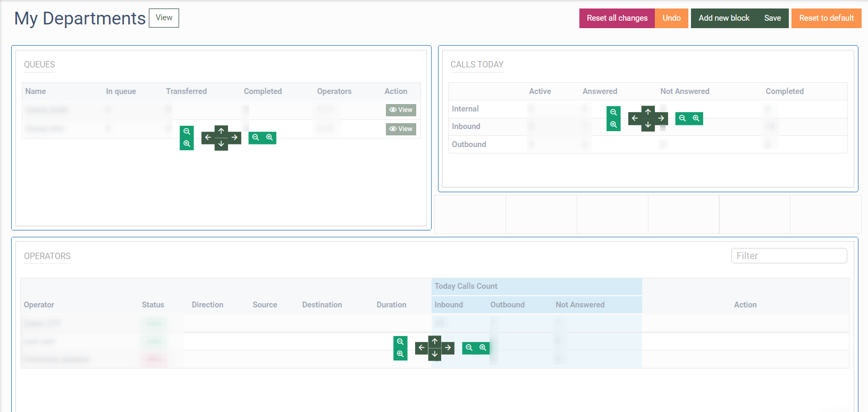Shrink Operators block height with vertical zoom-out
This screenshot has height=412, width=868.
(x=400, y=342)
